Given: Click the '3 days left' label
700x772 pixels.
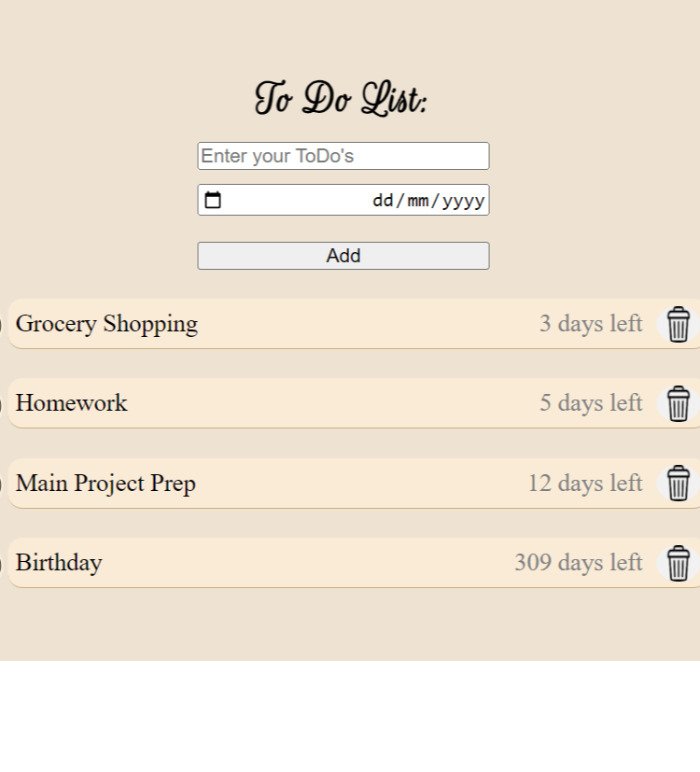Looking at the screenshot, I should (x=591, y=324).
